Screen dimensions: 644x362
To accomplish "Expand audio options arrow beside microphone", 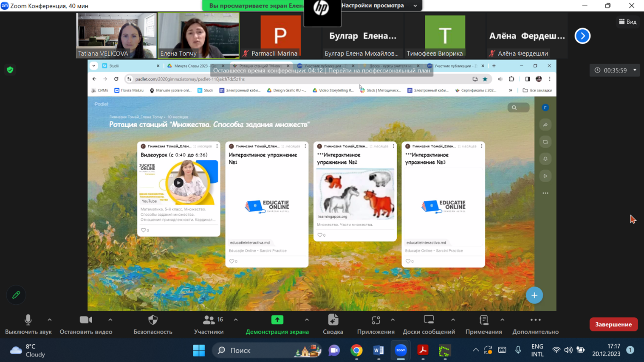I will [50, 320].
